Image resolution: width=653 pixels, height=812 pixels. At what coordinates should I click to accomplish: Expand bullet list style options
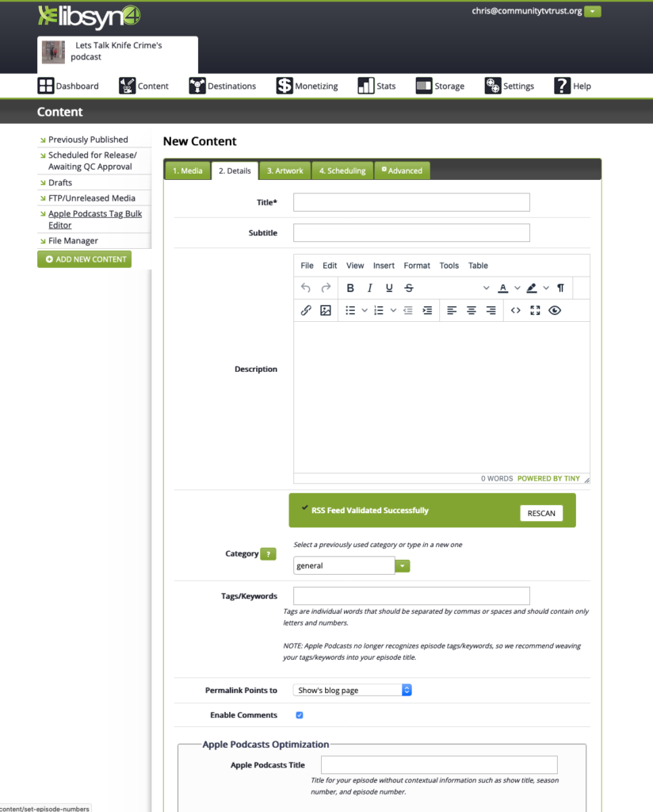point(365,310)
